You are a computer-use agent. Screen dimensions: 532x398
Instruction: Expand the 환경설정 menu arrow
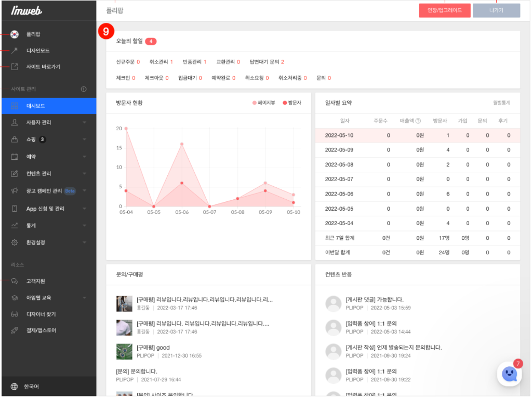click(x=85, y=243)
